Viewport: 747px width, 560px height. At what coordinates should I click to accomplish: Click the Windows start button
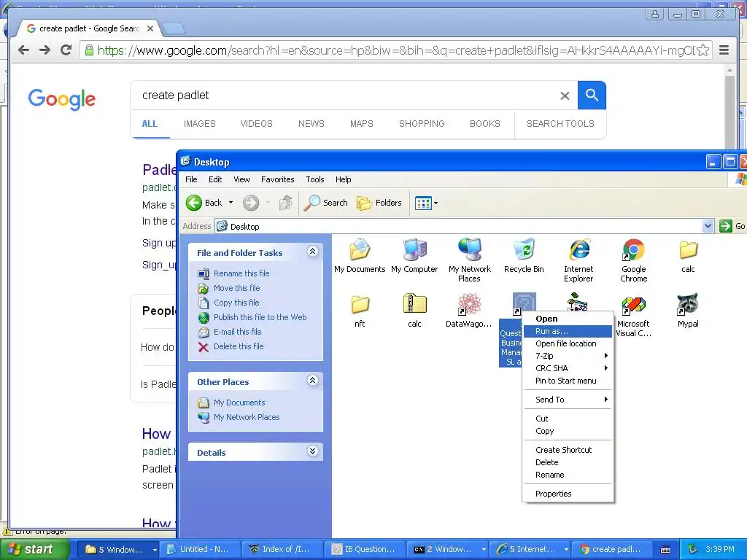[35, 549]
